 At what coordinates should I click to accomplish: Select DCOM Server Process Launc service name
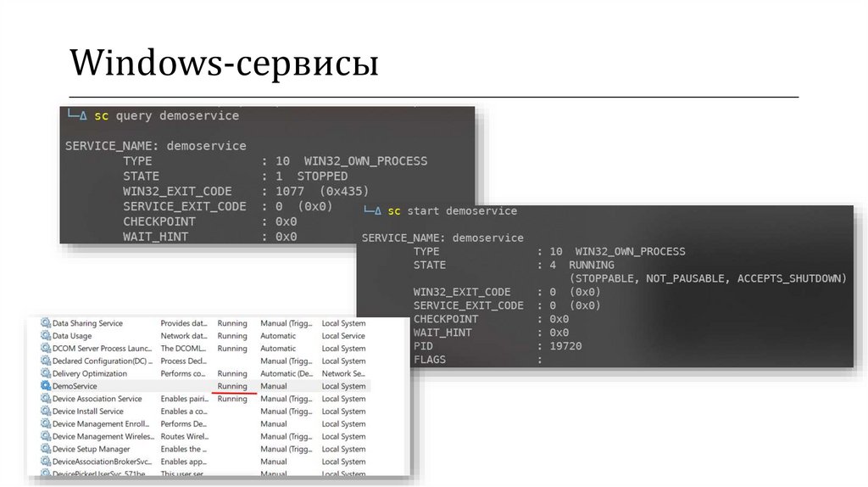102,349
